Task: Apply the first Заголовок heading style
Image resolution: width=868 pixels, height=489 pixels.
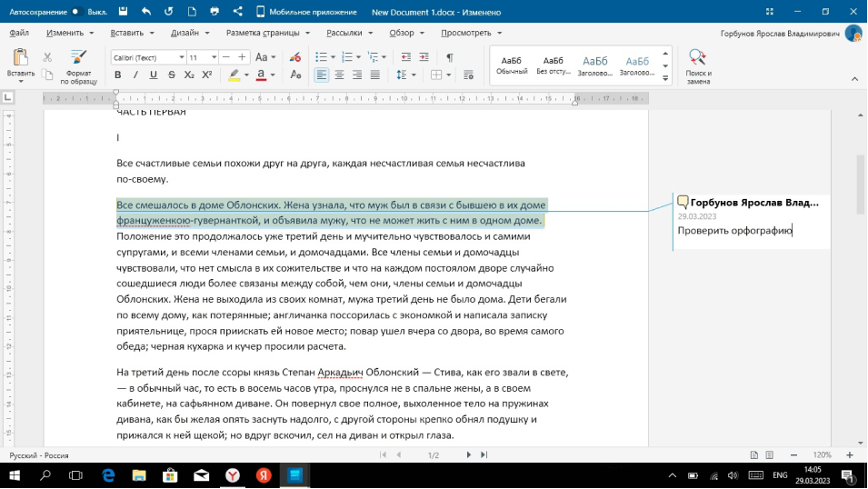Action: pyautogui.click(x=595, y=65)
